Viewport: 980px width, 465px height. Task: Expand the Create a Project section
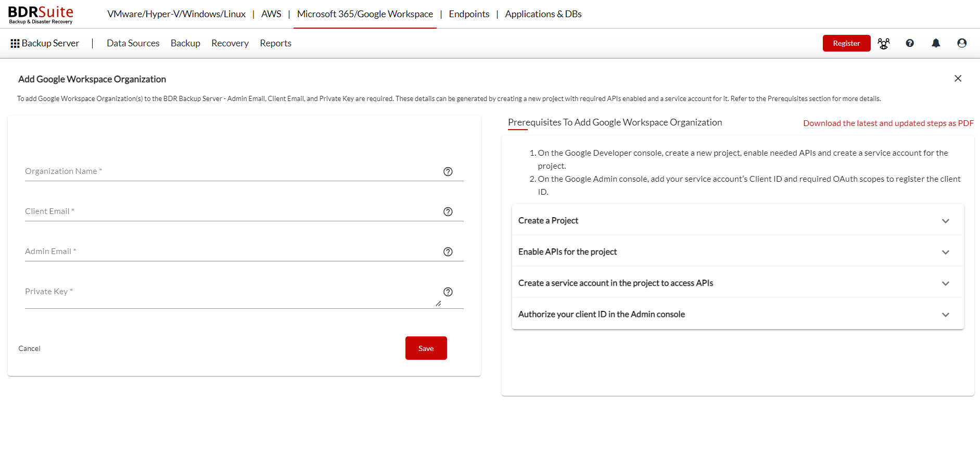(x=738, y=220)
